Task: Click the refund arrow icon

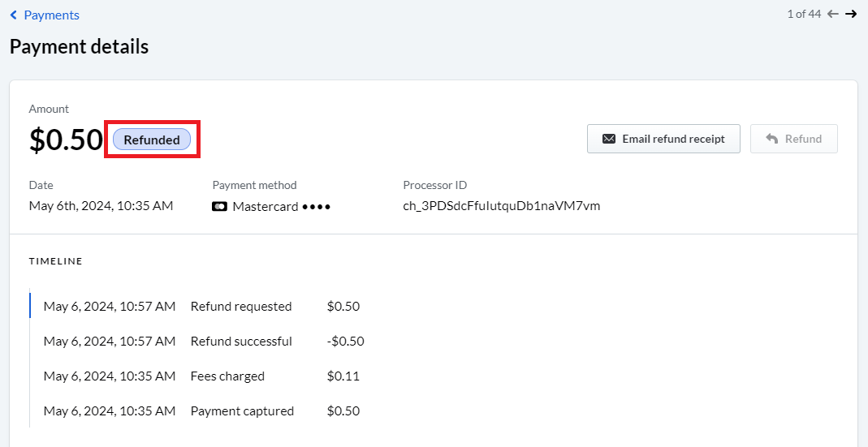Action: pyautogui.click(x=772, y=139)
